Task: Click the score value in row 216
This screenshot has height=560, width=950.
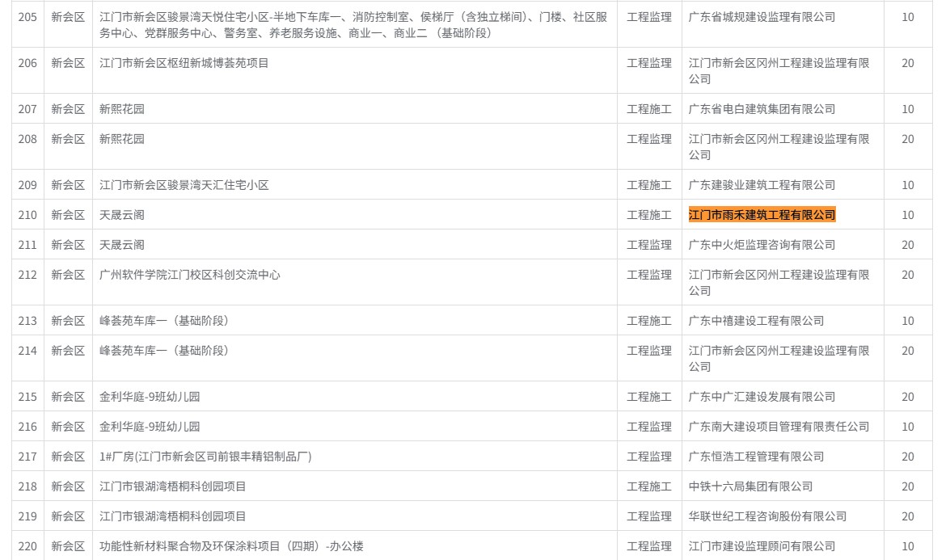Action: (907, 427)
